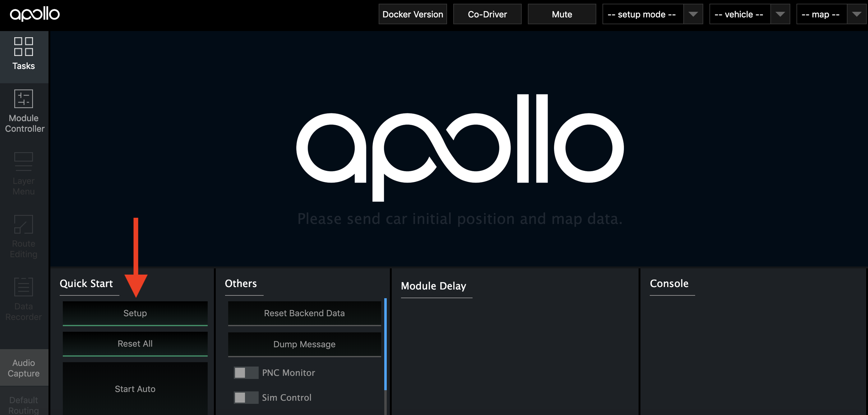Select the Route Editing sidebar icon
Viewport: 868px width, 415px height.
click(x=24, y=224)
